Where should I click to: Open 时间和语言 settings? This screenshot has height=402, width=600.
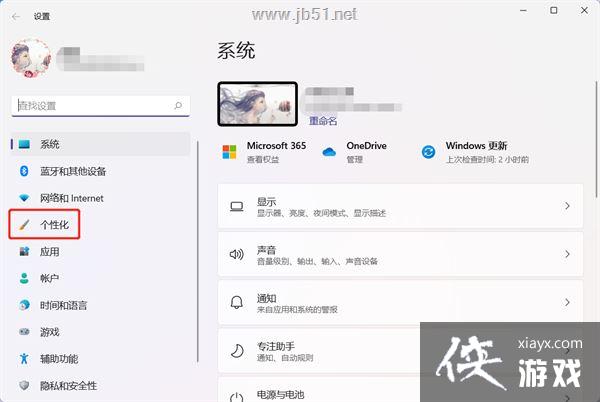coord(100,305)
